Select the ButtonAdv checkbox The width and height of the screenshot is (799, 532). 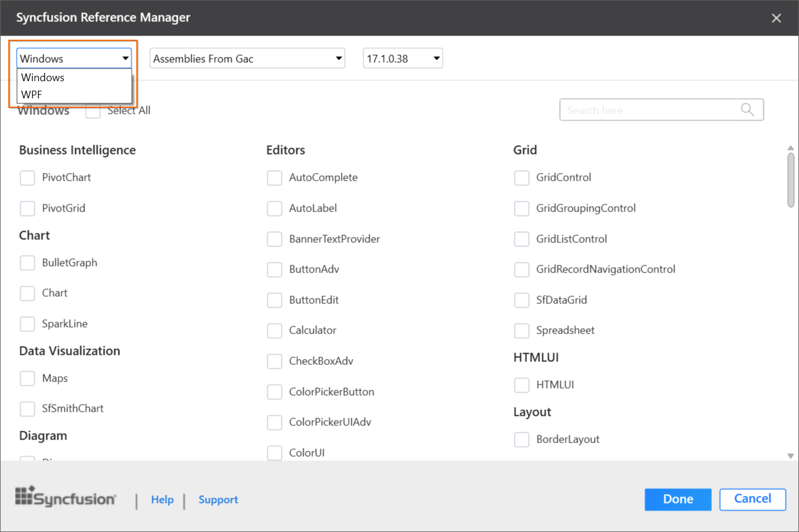[274, 270]
